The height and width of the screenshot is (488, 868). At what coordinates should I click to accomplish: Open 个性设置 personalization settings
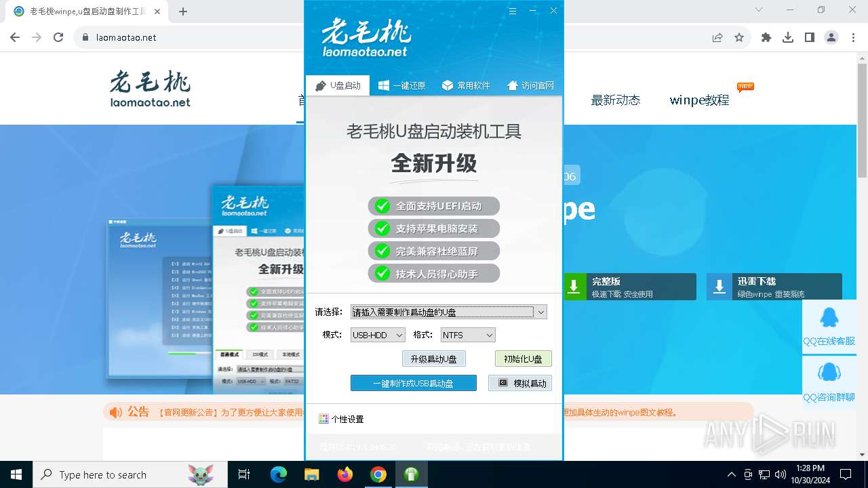(x=341, y=419)
